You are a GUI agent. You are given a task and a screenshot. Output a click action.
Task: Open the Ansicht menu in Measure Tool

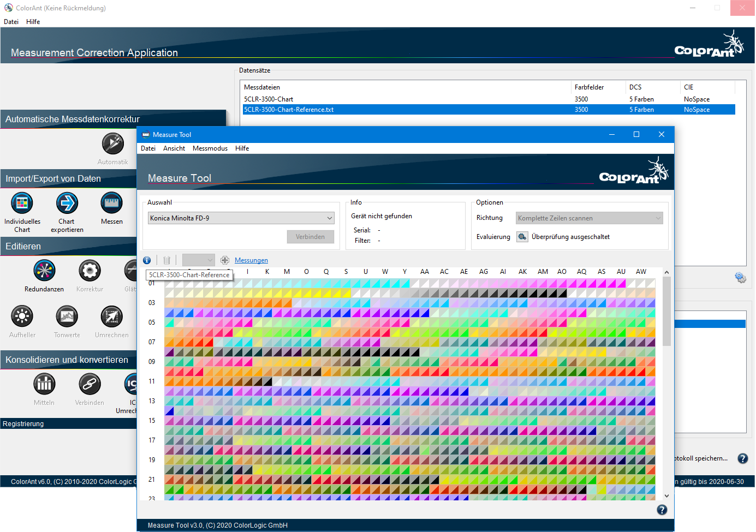point(174,148)
